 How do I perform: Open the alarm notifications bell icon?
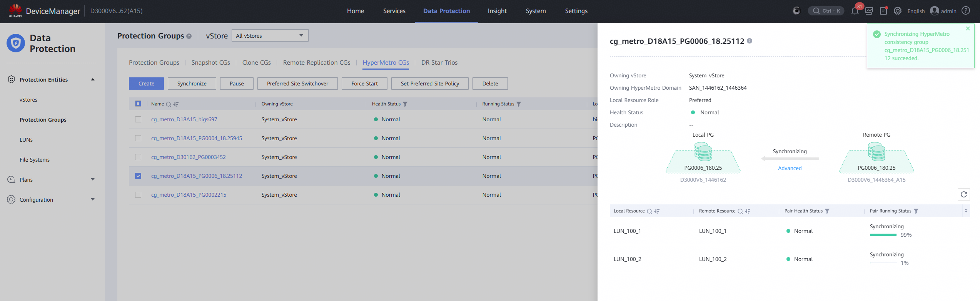pos(855,11)
